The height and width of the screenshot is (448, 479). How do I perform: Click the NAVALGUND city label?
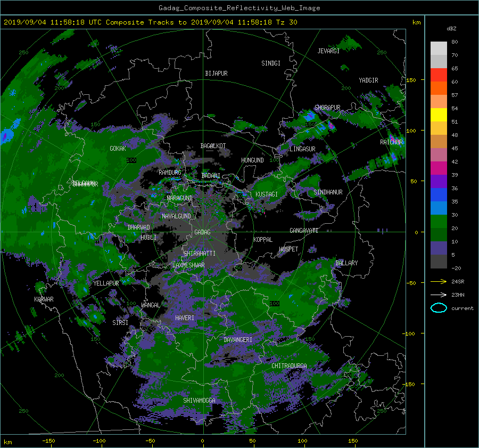[176, 216]
